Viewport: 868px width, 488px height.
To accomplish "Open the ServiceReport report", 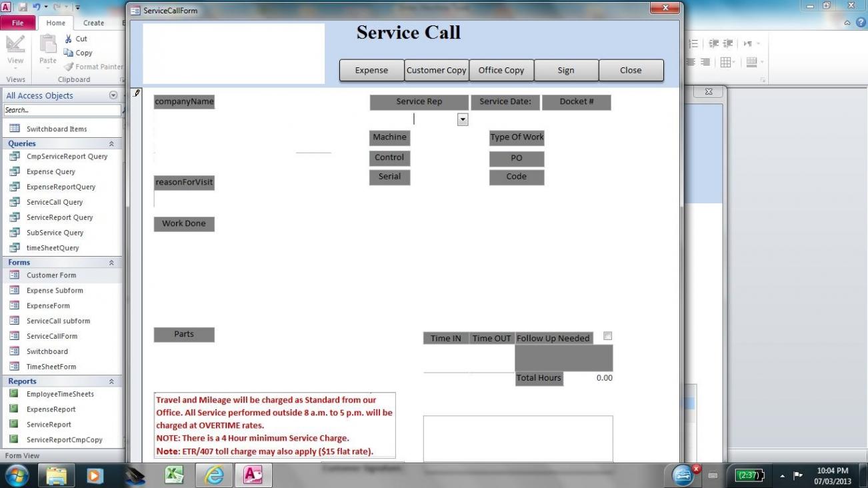I will point(49,425).
